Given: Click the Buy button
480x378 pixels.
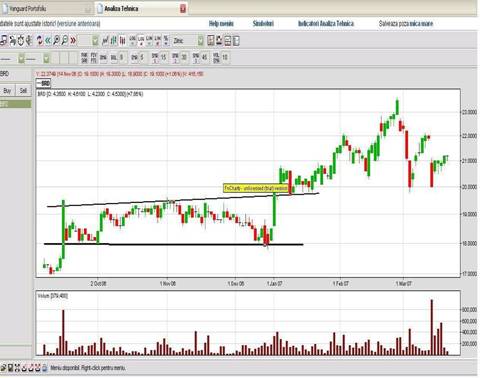Looking at the screenshot, I should (7, 90).
